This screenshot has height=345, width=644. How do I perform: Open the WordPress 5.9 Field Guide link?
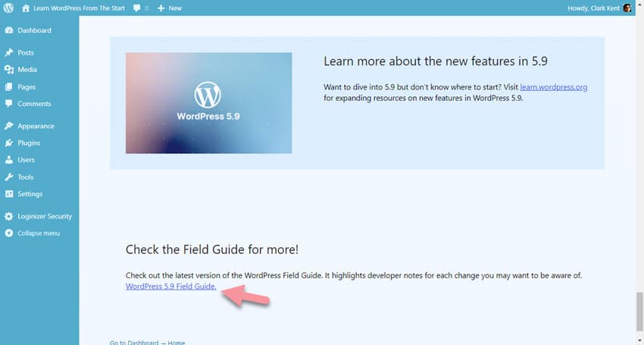point(171,286)
